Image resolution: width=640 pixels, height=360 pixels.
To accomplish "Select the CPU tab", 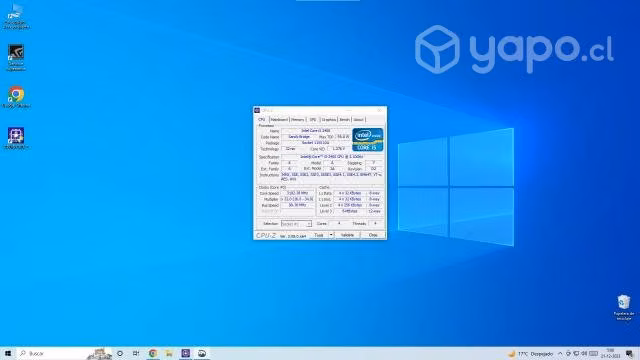I will coord(262,120).
